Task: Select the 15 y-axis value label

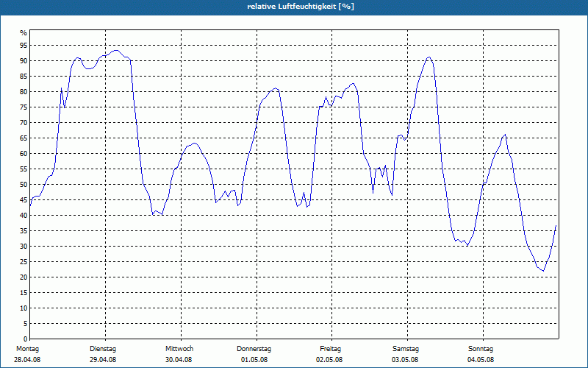Action: coord(24,293)
